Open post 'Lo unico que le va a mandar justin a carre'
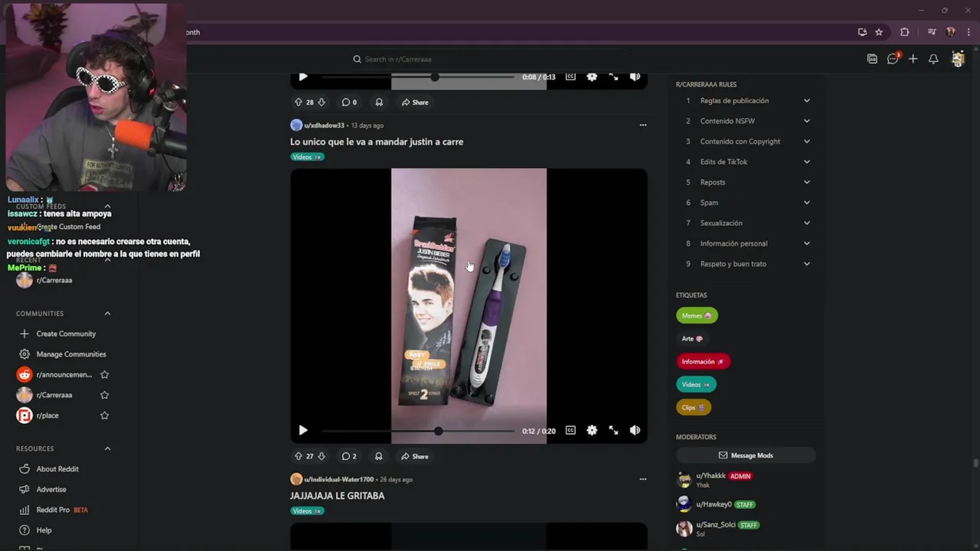The height and width of the screenshot is (551, 980). click(x=377, y=142)
